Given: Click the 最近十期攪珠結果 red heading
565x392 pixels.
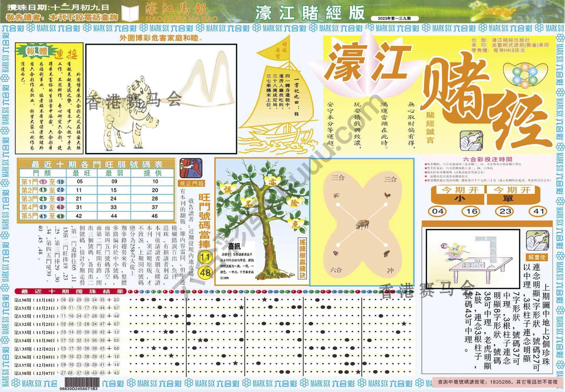Looking at the screenshot, I should tap(70, 292).
